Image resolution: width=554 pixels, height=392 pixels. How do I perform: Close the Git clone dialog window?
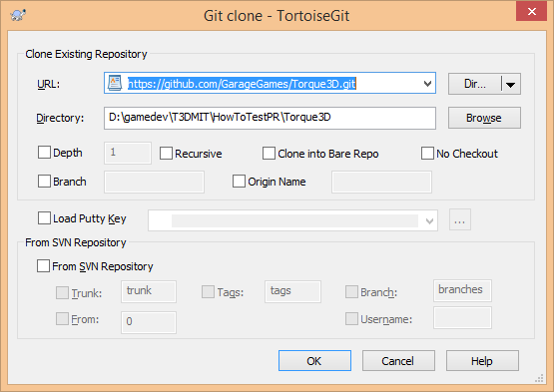(x=531, y=11)
